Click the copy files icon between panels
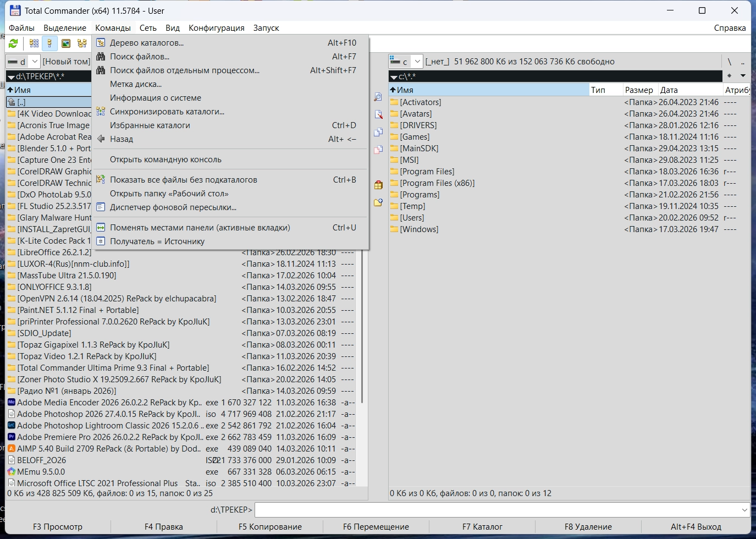The image size is (756, 539). (378, 132)
